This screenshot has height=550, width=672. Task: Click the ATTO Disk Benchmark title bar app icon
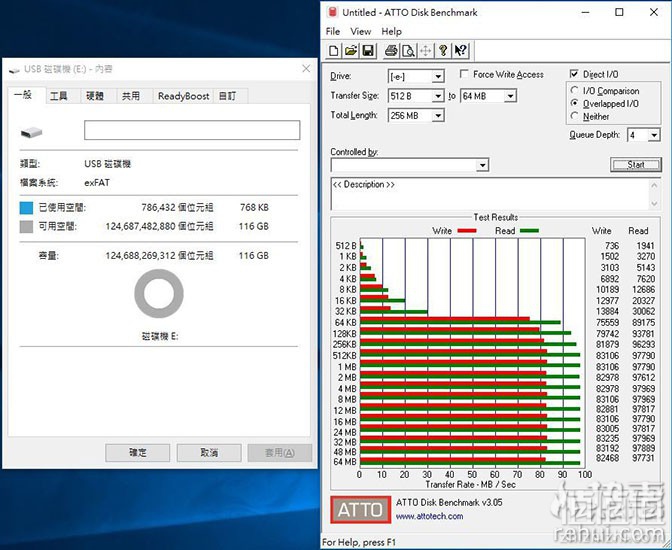coord(332,12)
